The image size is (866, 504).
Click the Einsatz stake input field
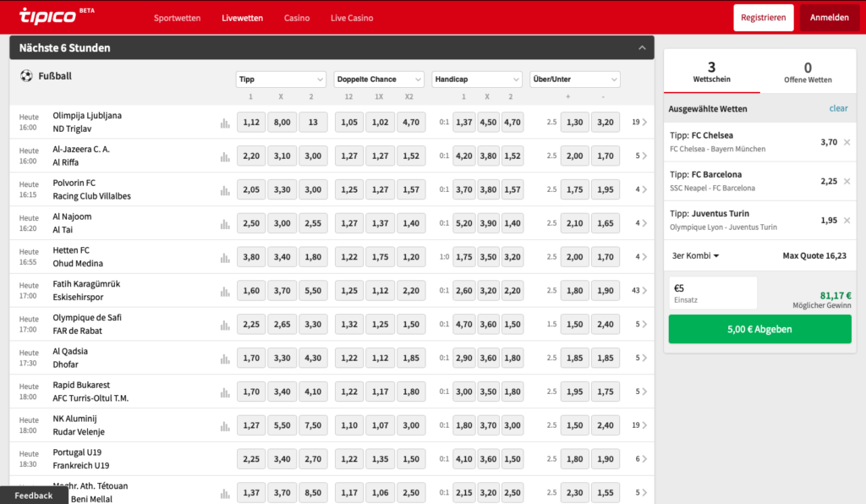click(x=713, y=293)
